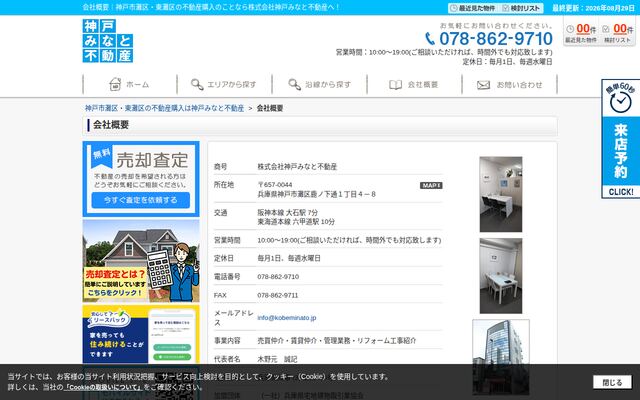Click 今すぐ査定を依頼する button
This screenshot has width=640, height=400.
coord(141,200)
